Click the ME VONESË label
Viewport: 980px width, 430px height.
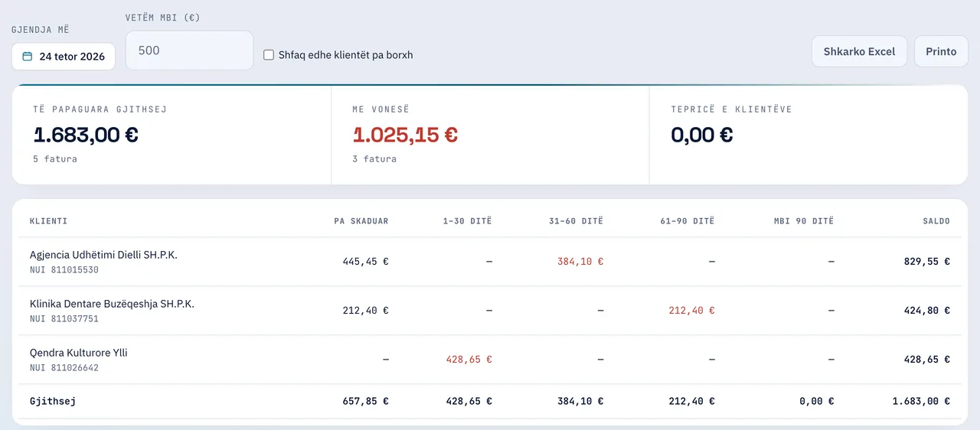click(x=381, y=109)
